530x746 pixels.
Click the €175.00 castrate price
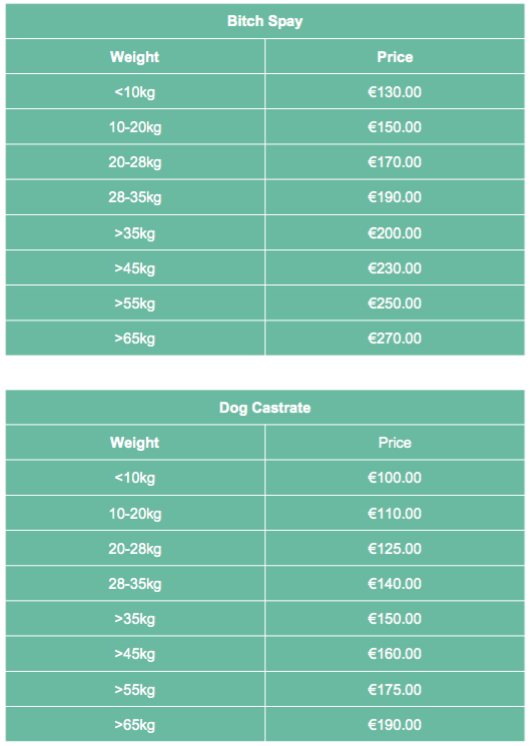pyautogui.click(x=394, y=689)
